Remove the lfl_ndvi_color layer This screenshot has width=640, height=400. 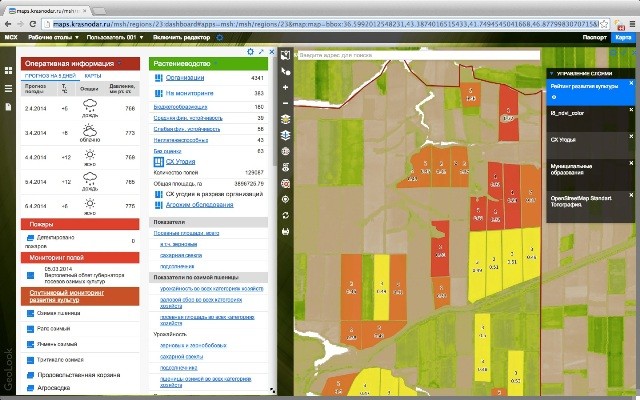click(631, 110)
